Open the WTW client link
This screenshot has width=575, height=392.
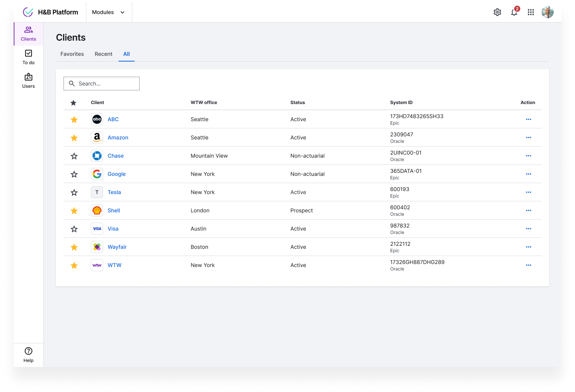[114, 265]
